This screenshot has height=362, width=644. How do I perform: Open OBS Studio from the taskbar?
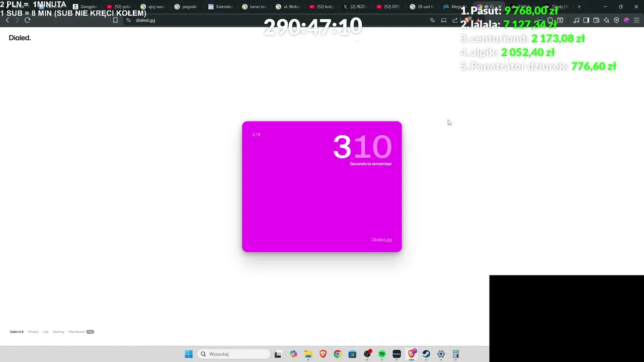367,354
